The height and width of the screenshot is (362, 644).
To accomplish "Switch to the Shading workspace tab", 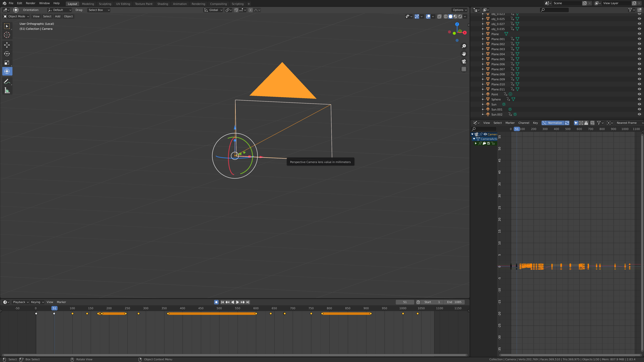I will tap(163, 4).
